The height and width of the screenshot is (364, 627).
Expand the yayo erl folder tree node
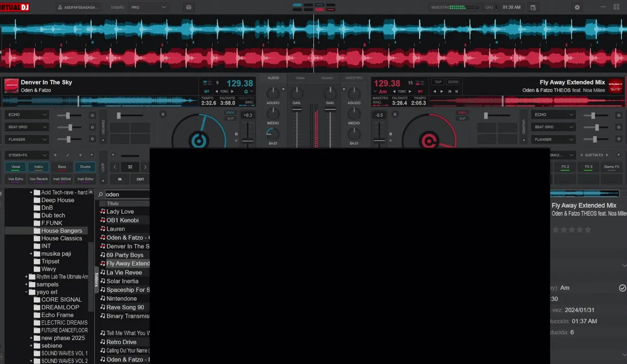(26, 292)
